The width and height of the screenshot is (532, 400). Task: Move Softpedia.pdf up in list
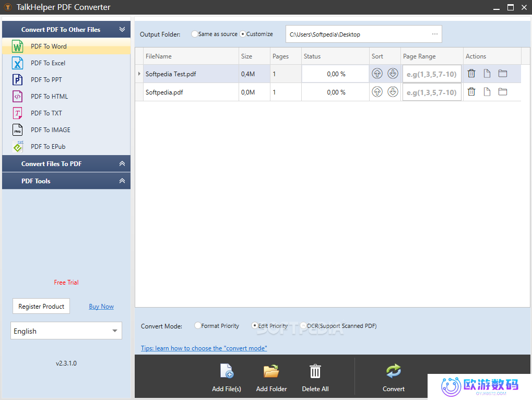coord(377,91)
